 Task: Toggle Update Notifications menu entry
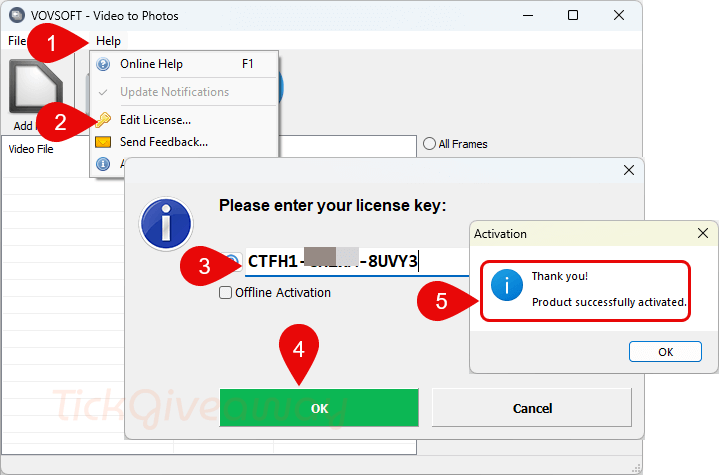tap(184, 92)
